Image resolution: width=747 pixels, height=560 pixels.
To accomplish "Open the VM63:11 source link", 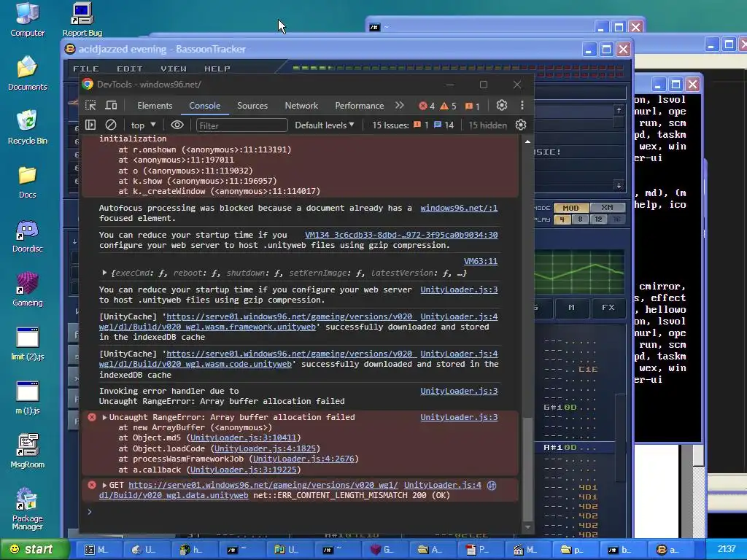I will 481,262.
